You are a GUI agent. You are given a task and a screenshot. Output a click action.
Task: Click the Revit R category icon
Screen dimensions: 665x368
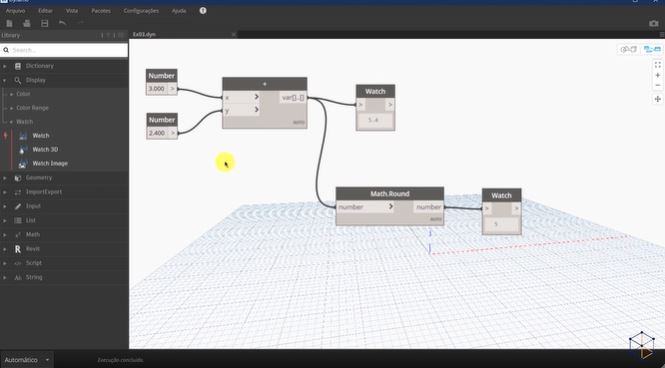coord(18,249)
